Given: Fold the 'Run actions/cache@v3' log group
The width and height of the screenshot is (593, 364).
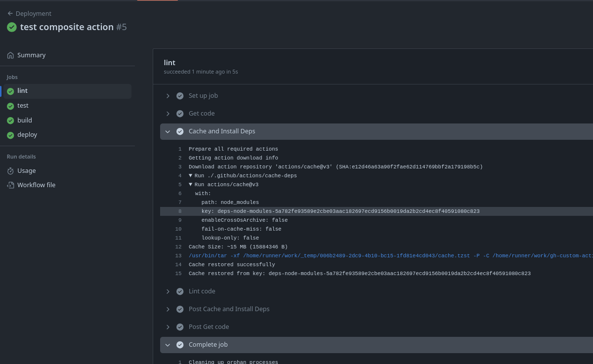Looking at the screenshot, I should point(191,185).
